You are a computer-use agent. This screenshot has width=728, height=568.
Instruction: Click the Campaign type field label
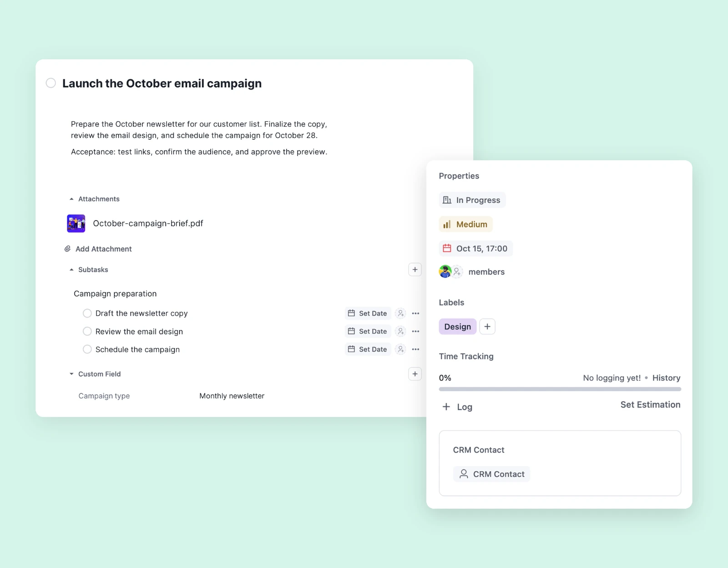pyautogui.click(x=104, y=396)
